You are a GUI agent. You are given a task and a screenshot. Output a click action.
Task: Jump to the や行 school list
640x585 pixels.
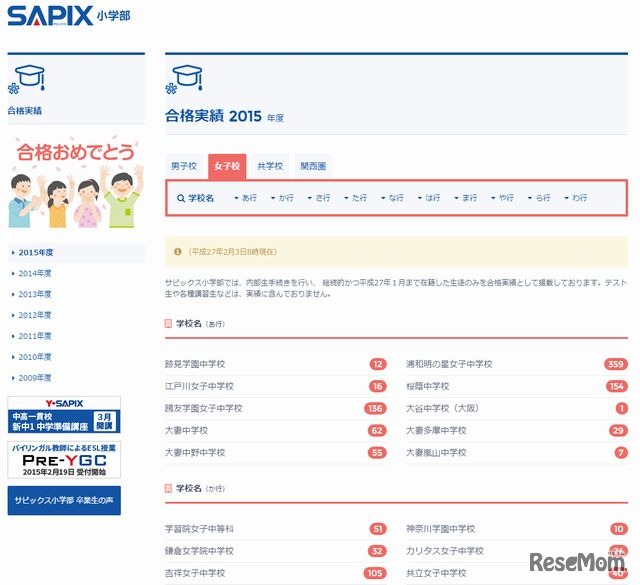pos(502,198)
